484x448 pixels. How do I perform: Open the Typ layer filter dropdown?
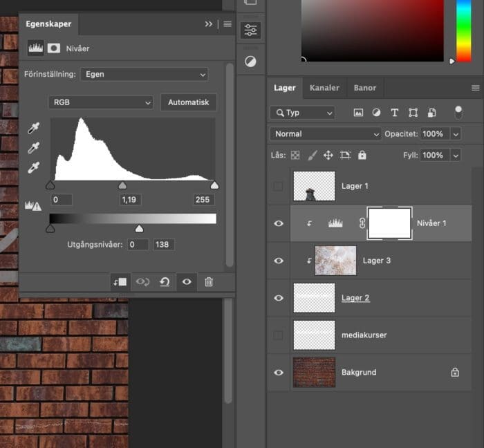[x=302, y=113]
